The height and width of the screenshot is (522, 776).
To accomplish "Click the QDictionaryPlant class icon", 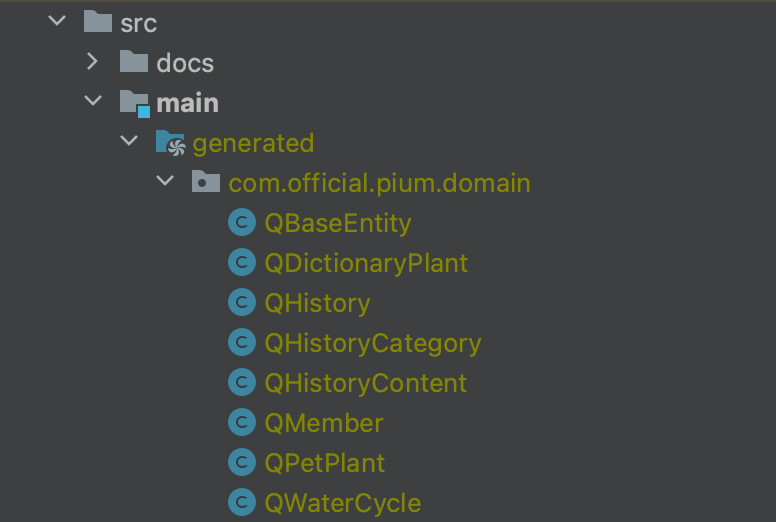I will tap(241, 263).
